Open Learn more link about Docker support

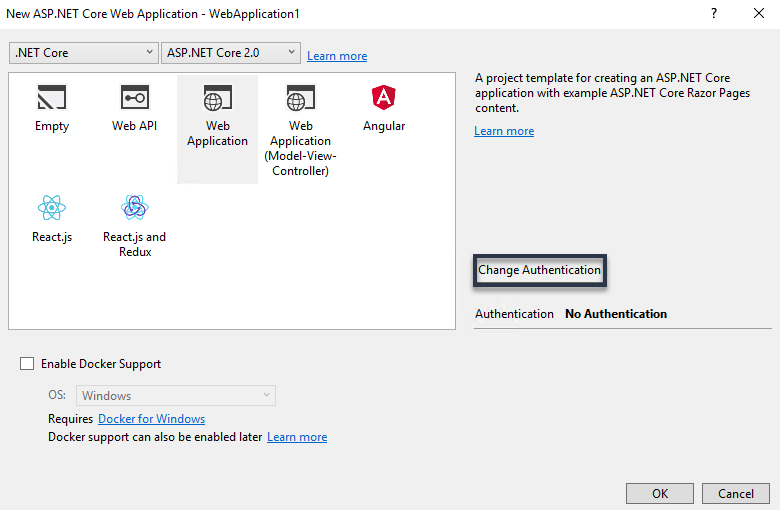pyautogui.click(x=297, y=437)
